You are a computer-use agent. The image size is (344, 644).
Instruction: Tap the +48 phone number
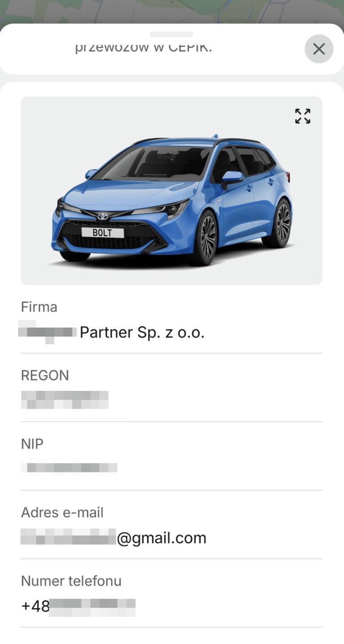click(78, 606)
